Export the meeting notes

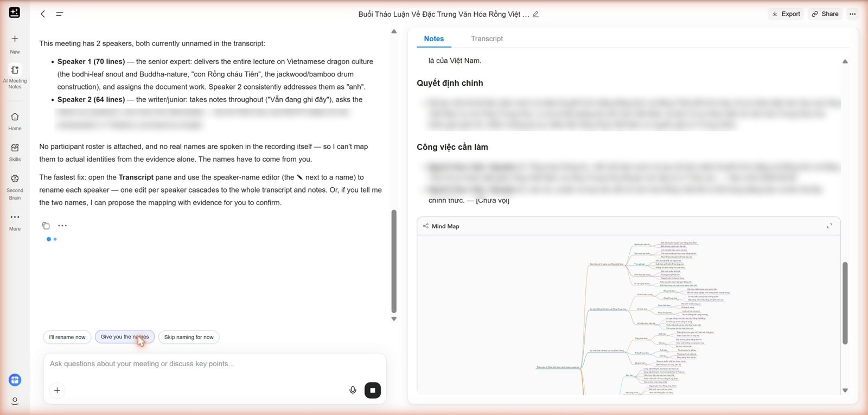[786, 14]
